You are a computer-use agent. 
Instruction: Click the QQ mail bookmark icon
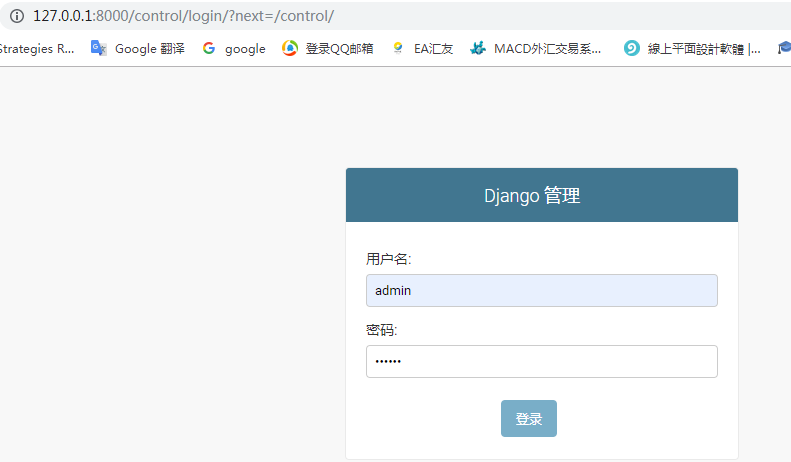(x=290, y=48)
